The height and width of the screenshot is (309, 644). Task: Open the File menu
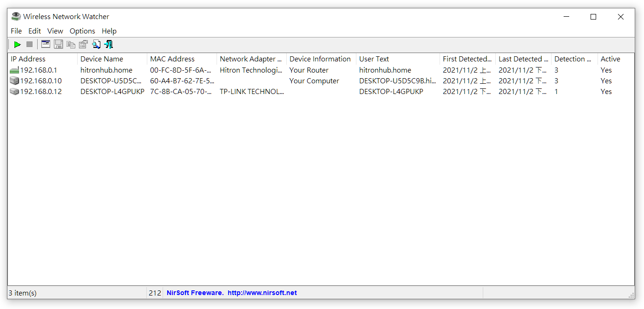(x=16, y=31)
